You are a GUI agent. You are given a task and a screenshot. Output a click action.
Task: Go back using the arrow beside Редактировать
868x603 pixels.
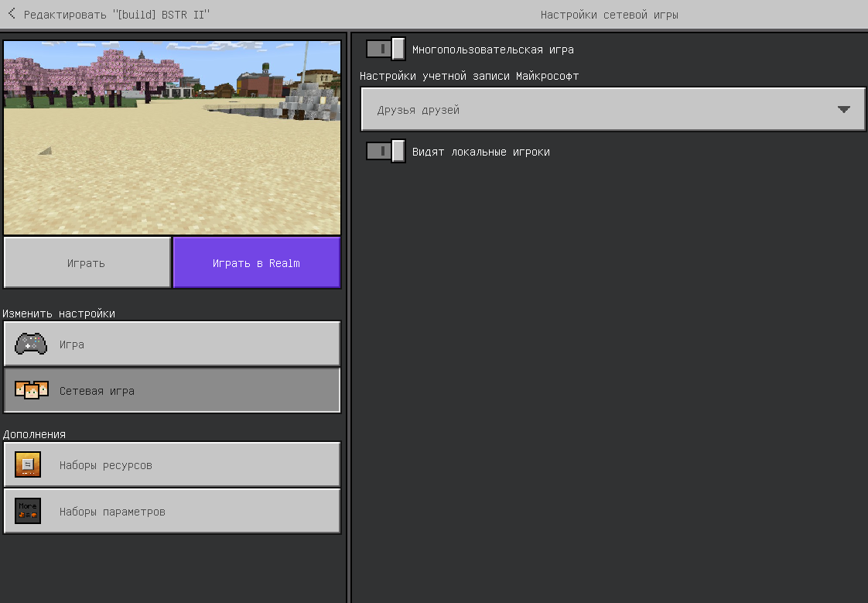(x=12, y=14)
